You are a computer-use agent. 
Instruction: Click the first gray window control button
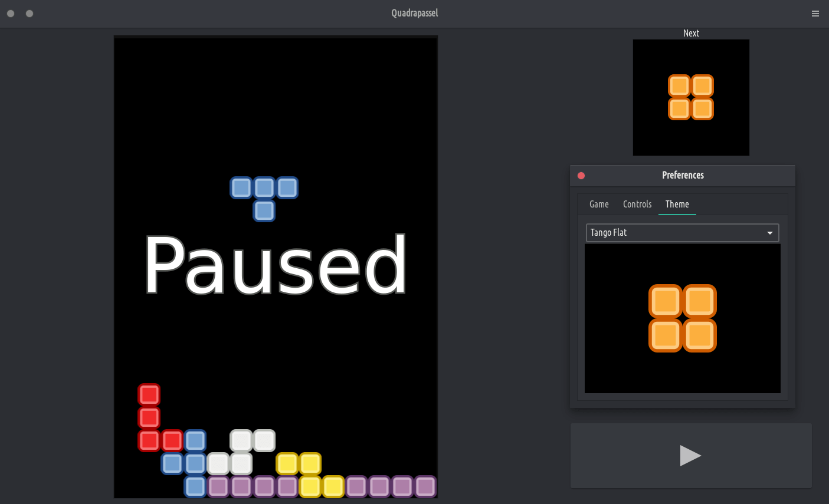click(x=11, y=14)
